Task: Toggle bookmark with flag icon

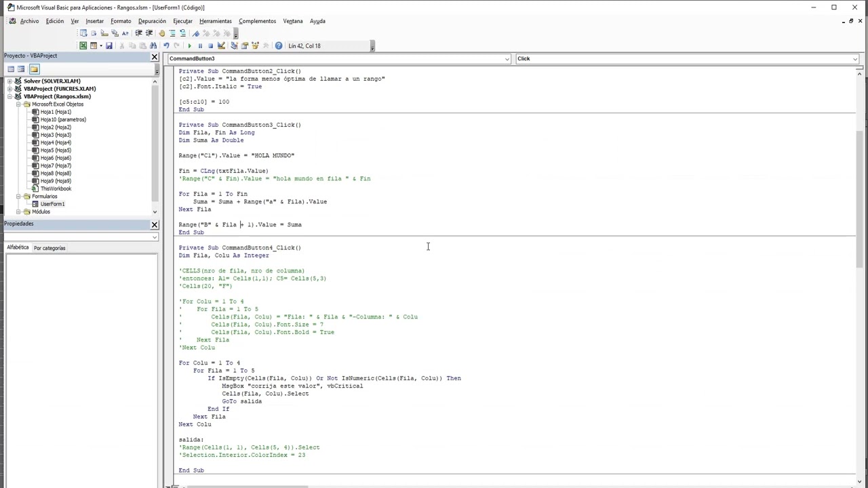Action: pos(195,33)
